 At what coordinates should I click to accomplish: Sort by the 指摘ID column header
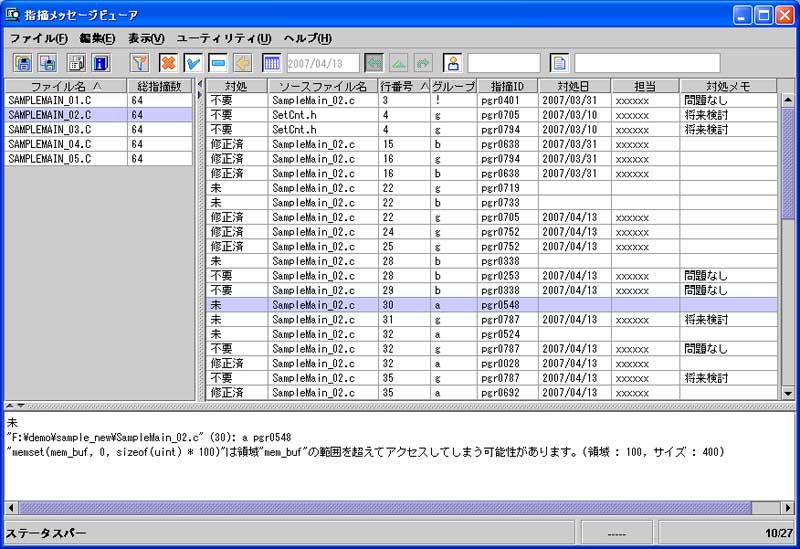coord(507,86)
